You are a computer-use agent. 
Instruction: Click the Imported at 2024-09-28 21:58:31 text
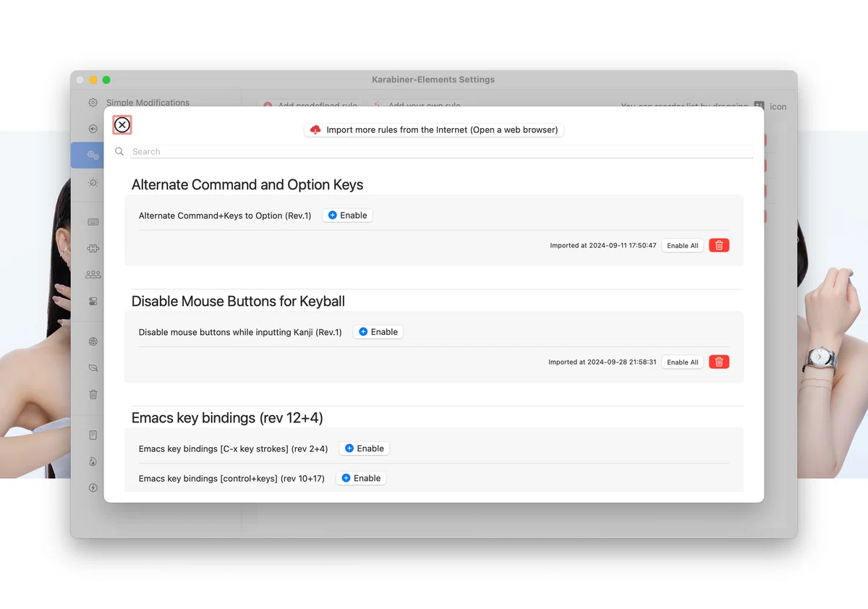(x=603, y=362)
